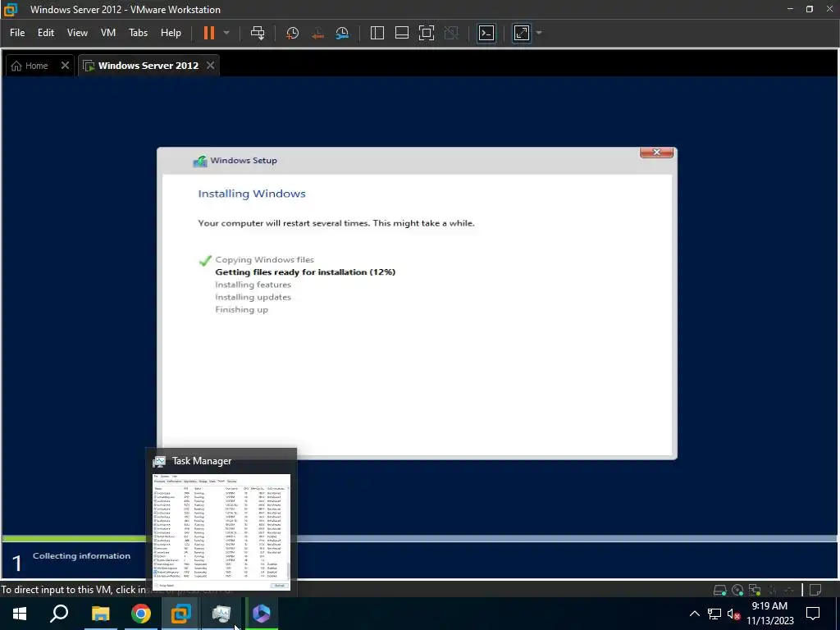The width and height of the screenshot is (840, 630).
Task: Take a snapshot of this virtual machine
Action: coord(293,33)
